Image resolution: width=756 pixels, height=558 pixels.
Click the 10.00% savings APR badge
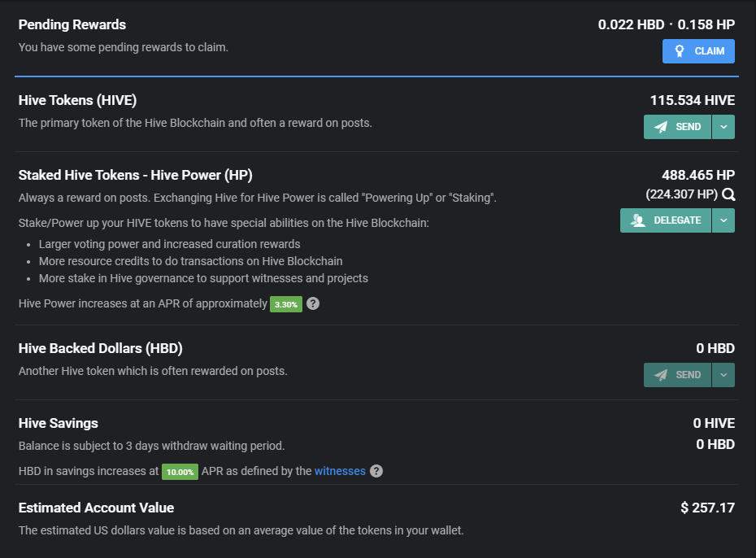[x=180, y=472]
